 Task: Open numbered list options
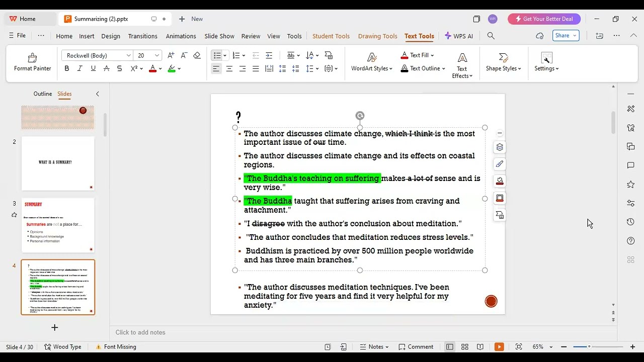(x=244, y=55)
